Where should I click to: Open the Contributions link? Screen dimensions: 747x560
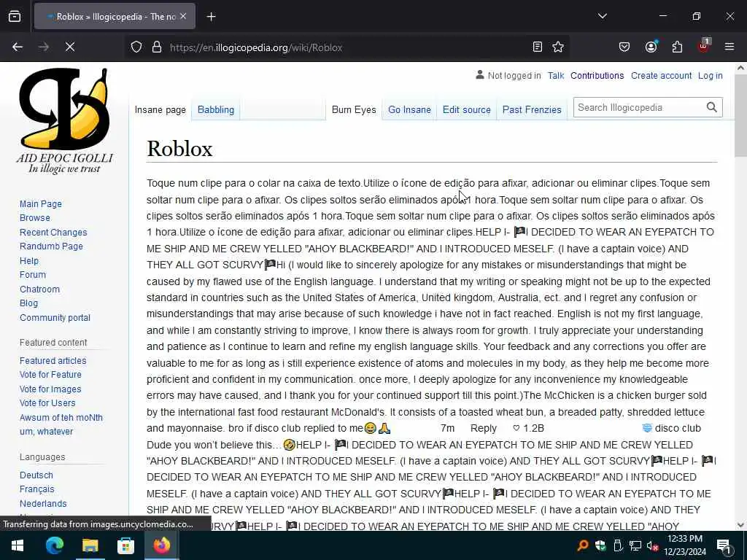click(597, 76)
